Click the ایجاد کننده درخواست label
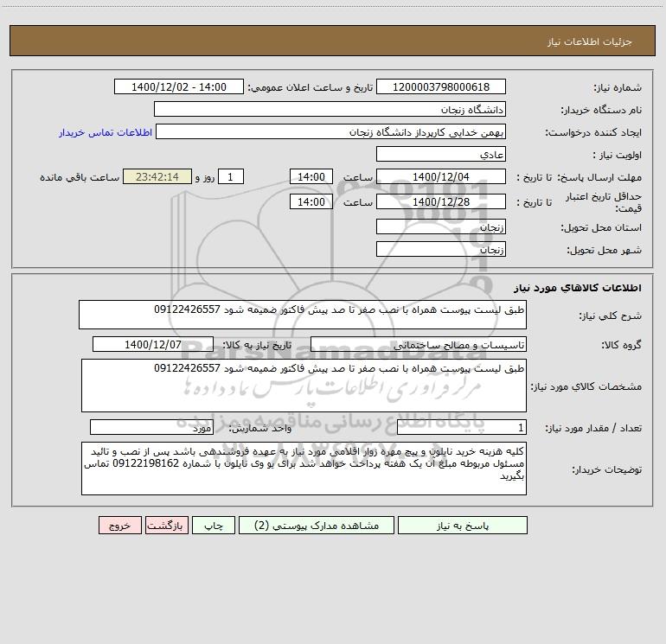Screen dimensions: 666x644 pos(593,132)
